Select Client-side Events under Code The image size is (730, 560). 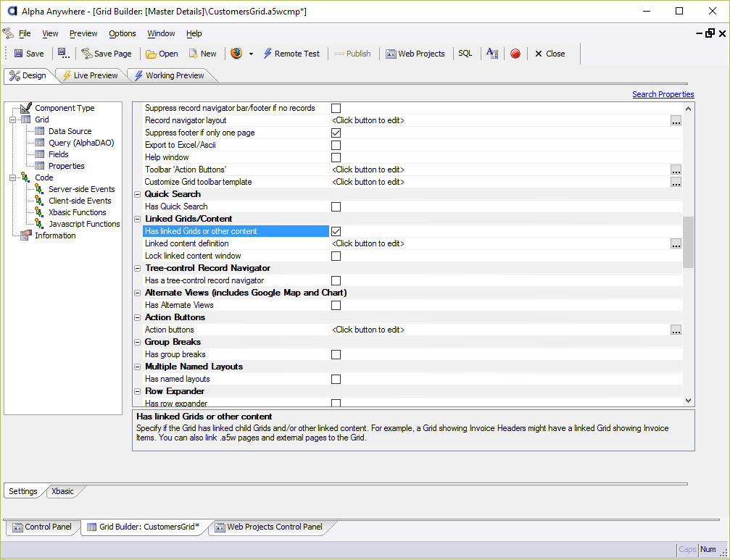coord(80,201)
